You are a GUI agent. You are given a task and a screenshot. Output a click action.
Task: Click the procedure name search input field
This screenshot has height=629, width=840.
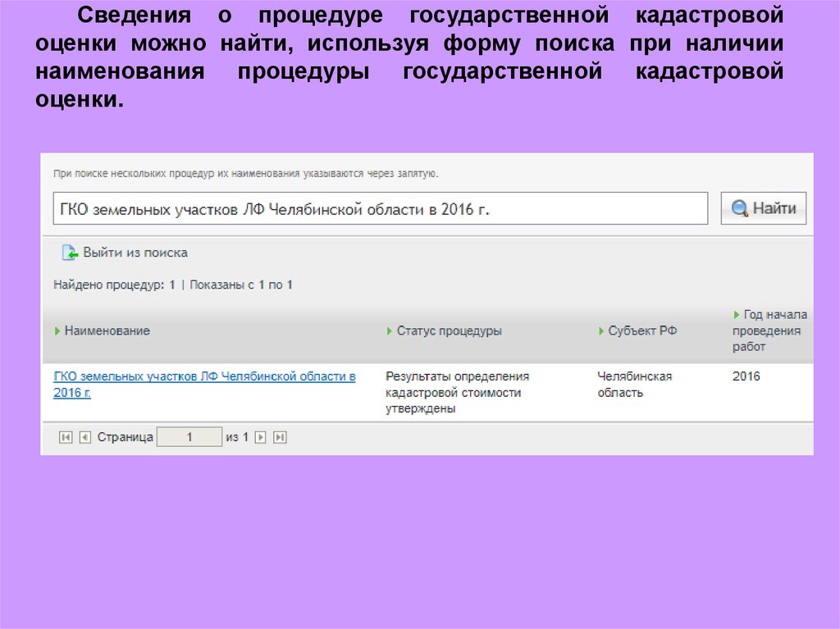click(x=380, y=209)
